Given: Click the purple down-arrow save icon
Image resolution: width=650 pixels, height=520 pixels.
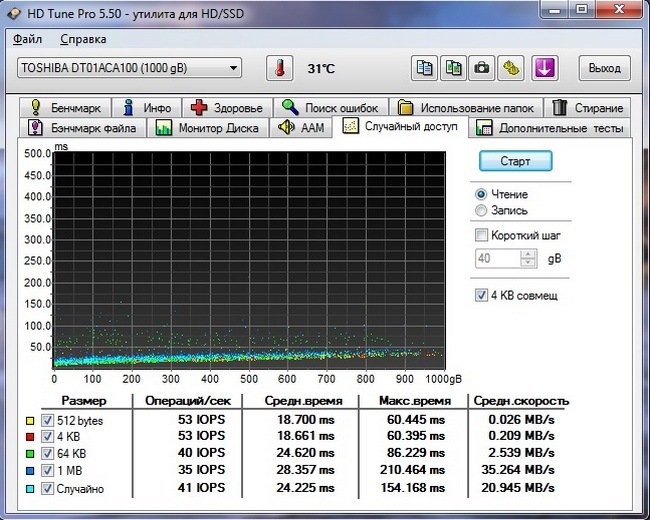Looking at the screenshot, I should (x=544, y=69).
